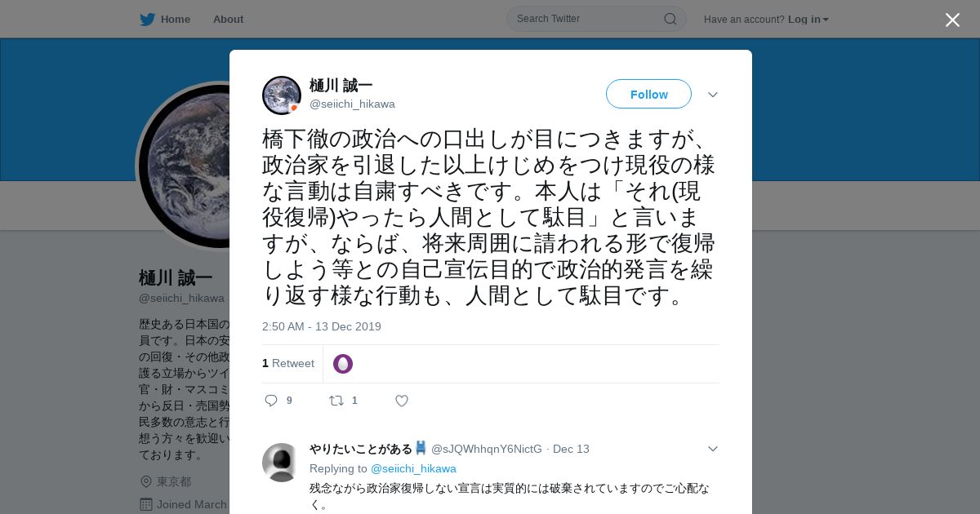The image size is (980, 514).
Task: Click the retweet arrows icon
Action: (336, 401)
